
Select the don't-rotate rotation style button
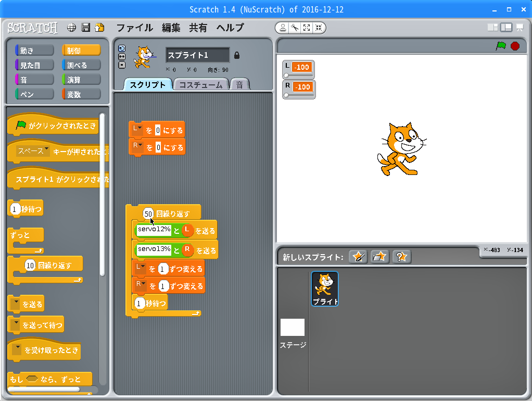pos(122,65)
